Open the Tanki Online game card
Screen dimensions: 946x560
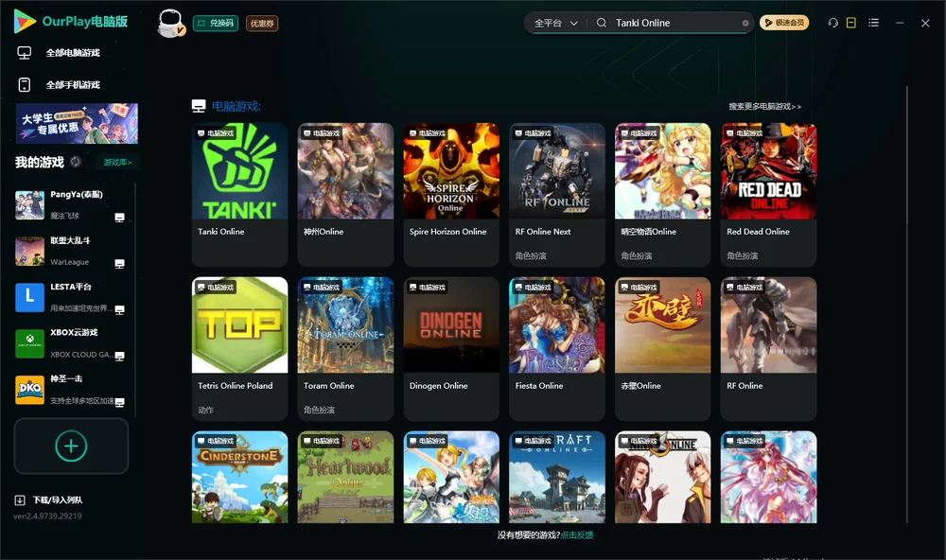pyautogui.click(x=239, y=194)
